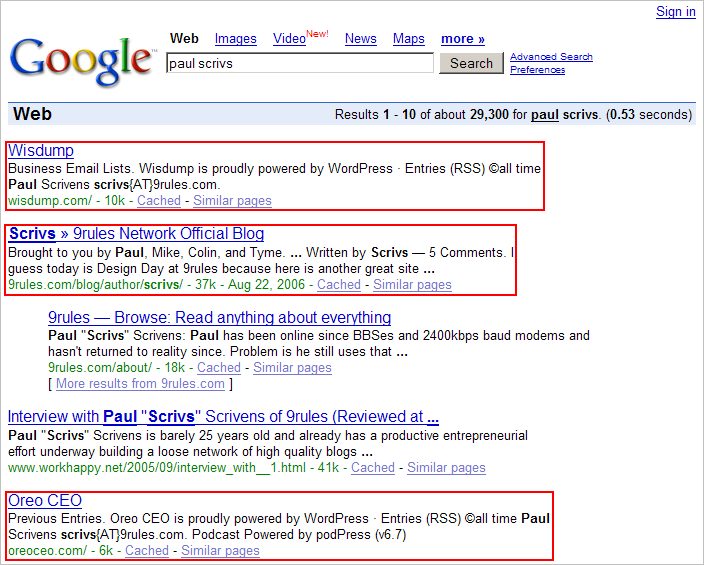Image resolution: width=704 pixels, height=565 pixels.
Task: Open Cached link for 9rules.com/blog/author/scrivs
Action: pyautogui.click(x=339, y=285)
